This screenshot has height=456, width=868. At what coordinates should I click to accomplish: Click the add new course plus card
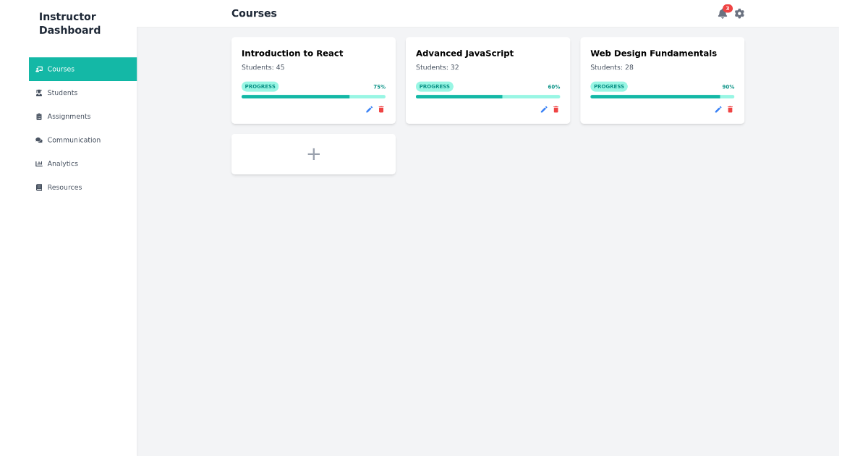point(313,153)
